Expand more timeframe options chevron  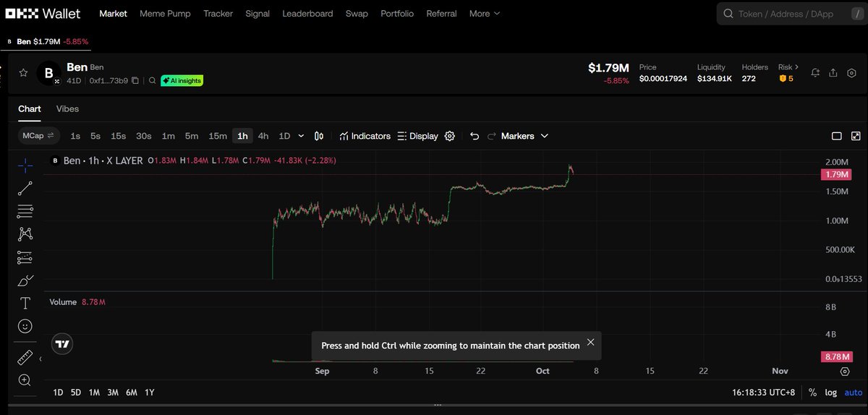(x=301, y=136)
